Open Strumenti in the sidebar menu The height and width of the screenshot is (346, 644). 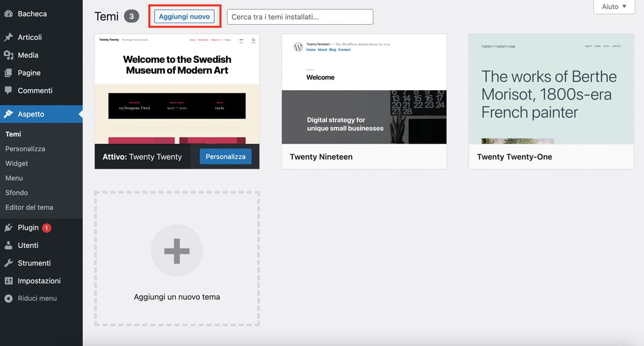point(41,263)
